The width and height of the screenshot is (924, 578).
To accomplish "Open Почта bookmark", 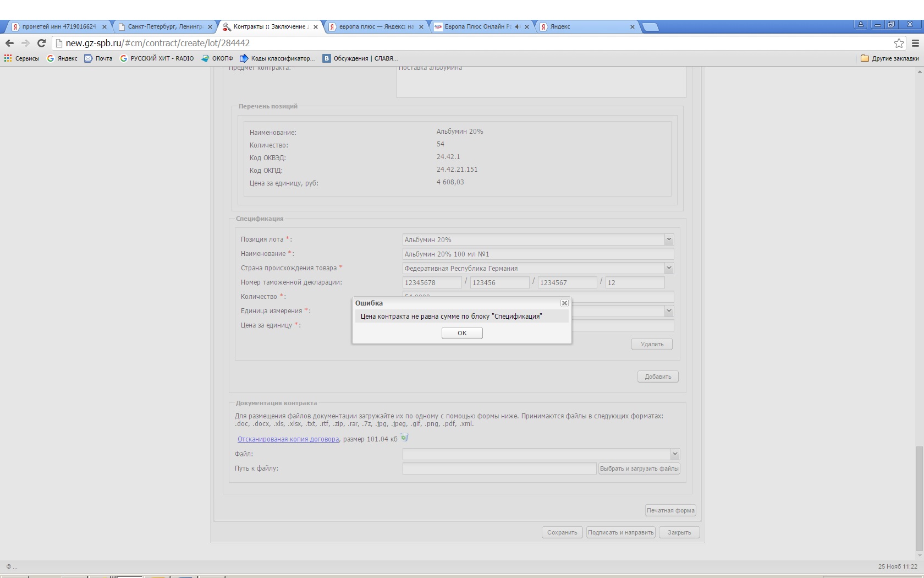I will [x=98, y=58].
